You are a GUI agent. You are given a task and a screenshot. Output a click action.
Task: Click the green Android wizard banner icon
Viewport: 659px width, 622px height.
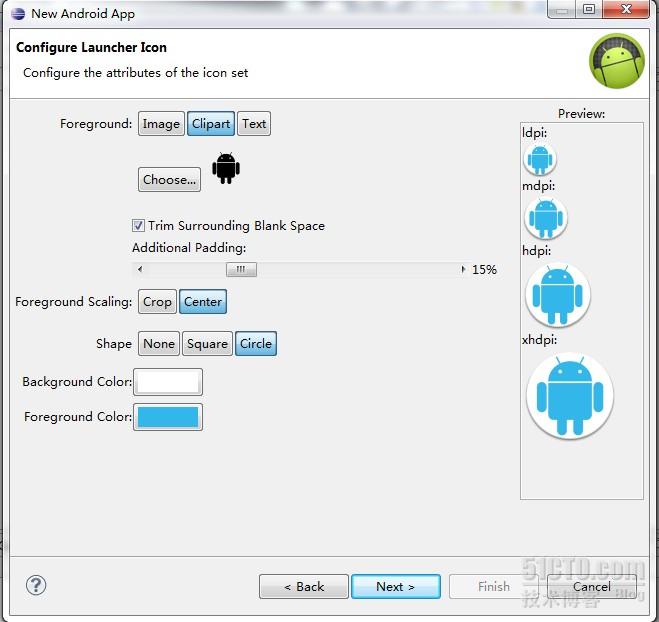(x=617, y=61)
